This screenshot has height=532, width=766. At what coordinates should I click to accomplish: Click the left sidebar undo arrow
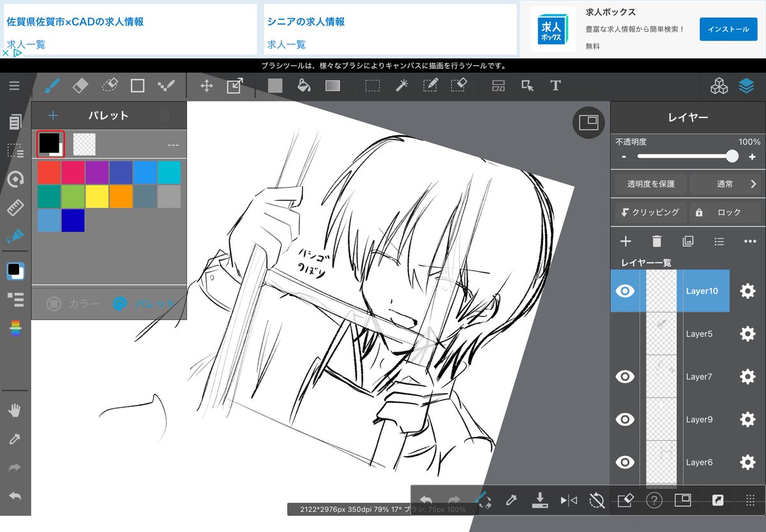tap(15, 496)
